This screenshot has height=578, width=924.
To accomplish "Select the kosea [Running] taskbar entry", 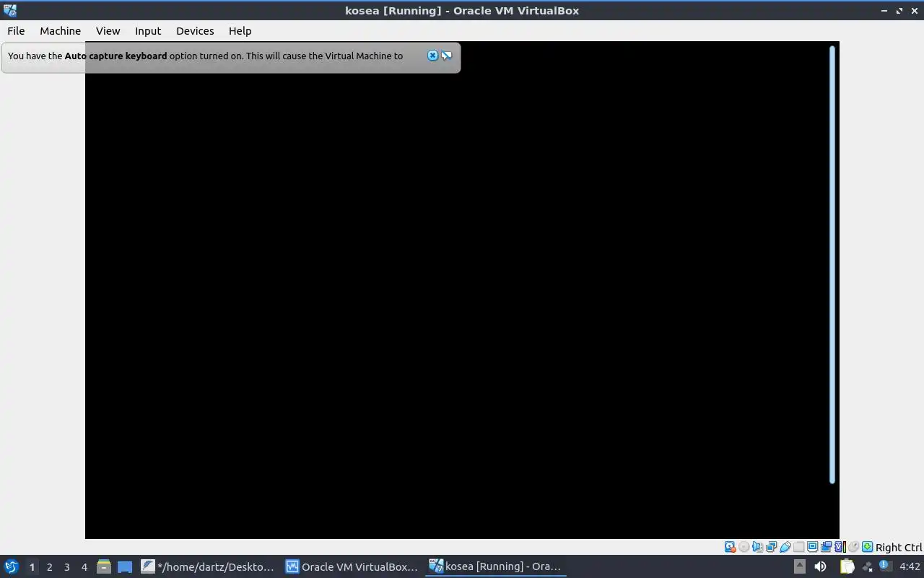I will 496,566.
